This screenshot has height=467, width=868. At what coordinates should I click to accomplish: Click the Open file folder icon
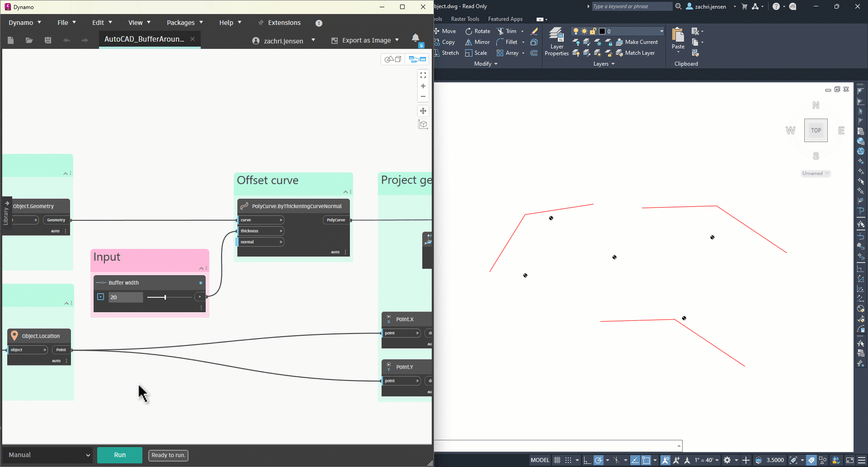(x=29, y=40)
